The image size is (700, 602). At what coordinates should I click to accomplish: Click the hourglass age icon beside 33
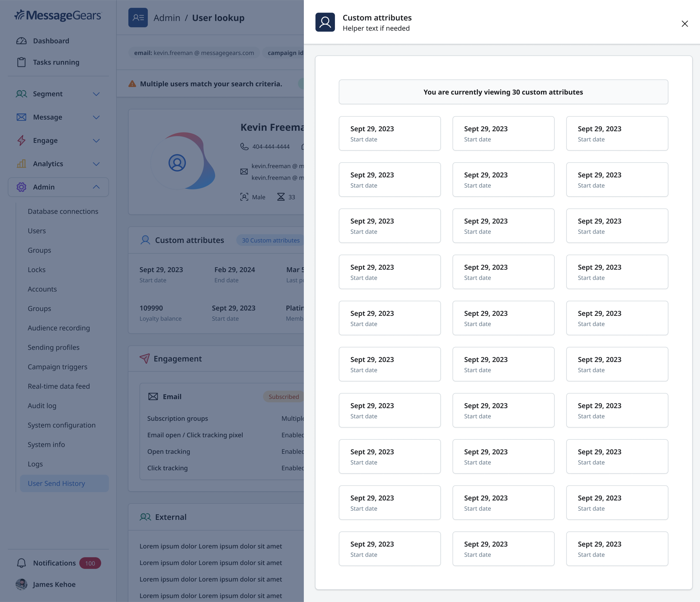coord(281,197)
